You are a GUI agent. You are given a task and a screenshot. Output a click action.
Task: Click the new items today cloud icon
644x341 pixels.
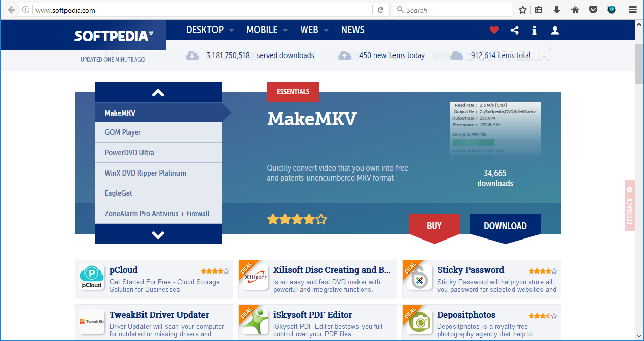345,56
